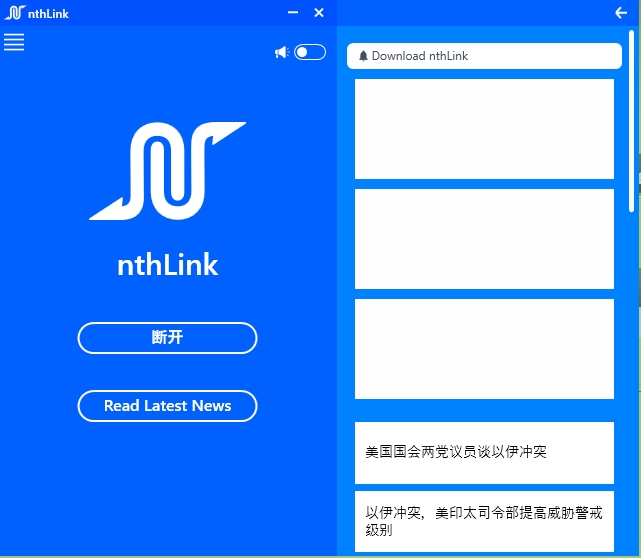641x558 pixels.
Task: Open Read Latest News
Action: 167,406
